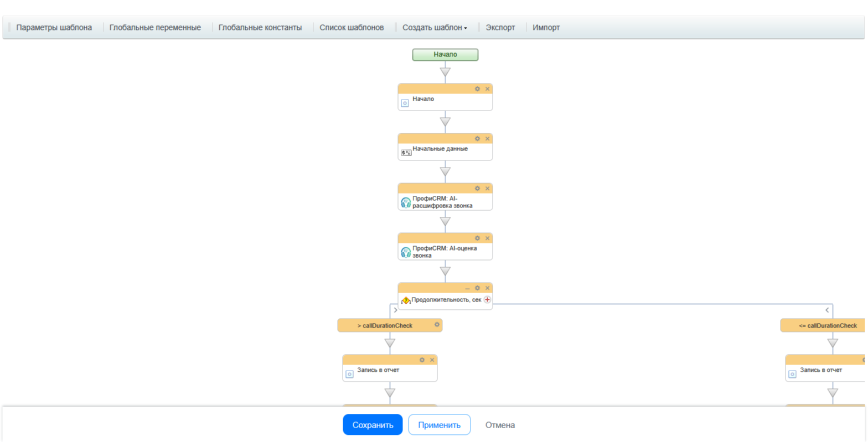Click condition icon of Продолжительность block
Image resolution: width=868 pixels, height=442 pixels.
click(x=406, y=300)
